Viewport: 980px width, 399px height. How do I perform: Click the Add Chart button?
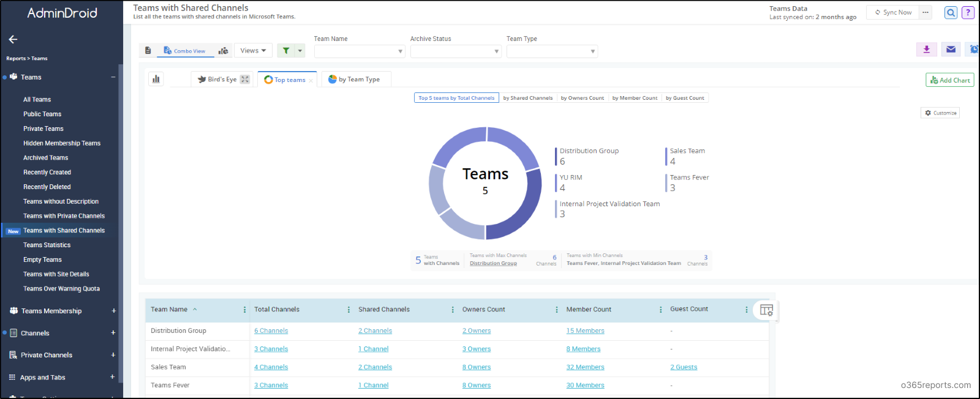point(950,80)
